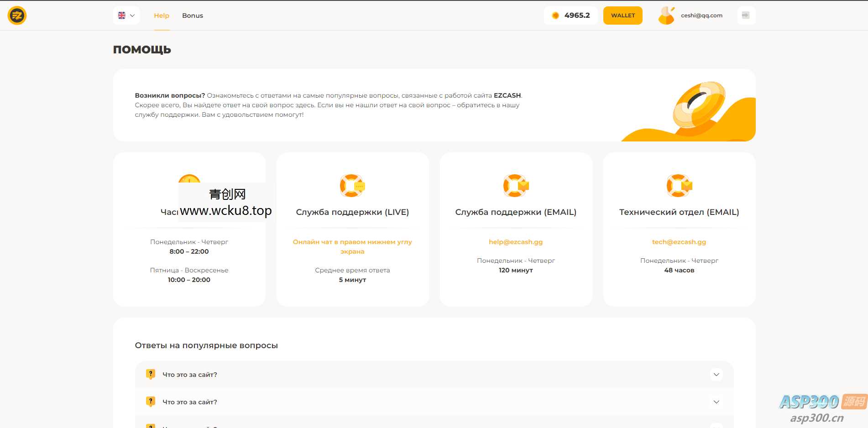Click the live support lifebuoy chat icon
Image resolution: width=868 pixels, height=428 pixels.
(x=352, y=186)
